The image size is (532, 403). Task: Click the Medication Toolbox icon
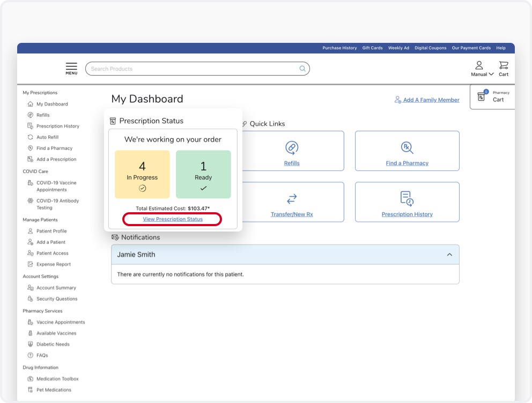click(30, 379)
